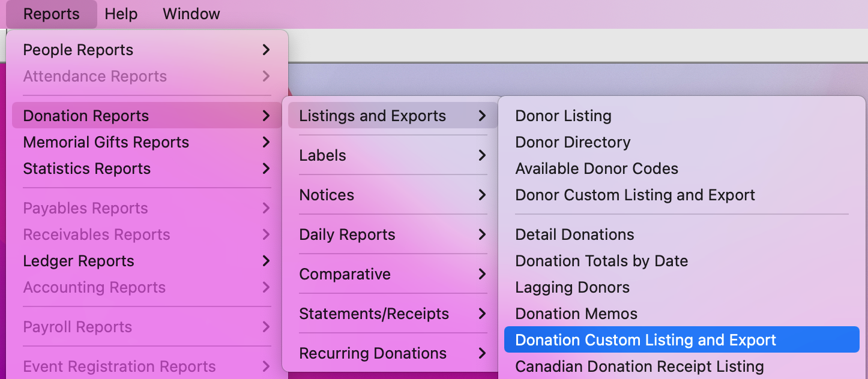Screen dimensions: 868x379
Task: Expand the People Reports submenu
Action: point(78,50)
